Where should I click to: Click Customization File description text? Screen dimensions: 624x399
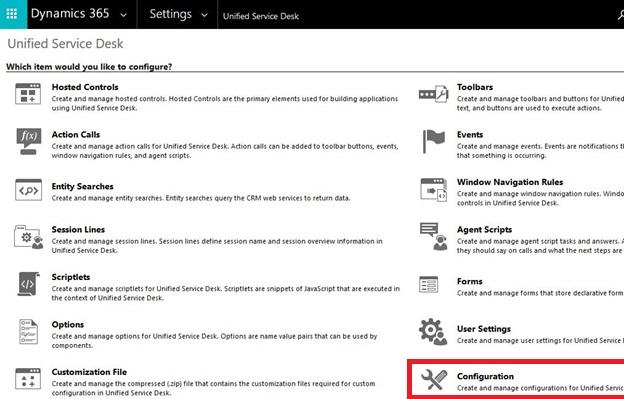(x=213, y=388)
